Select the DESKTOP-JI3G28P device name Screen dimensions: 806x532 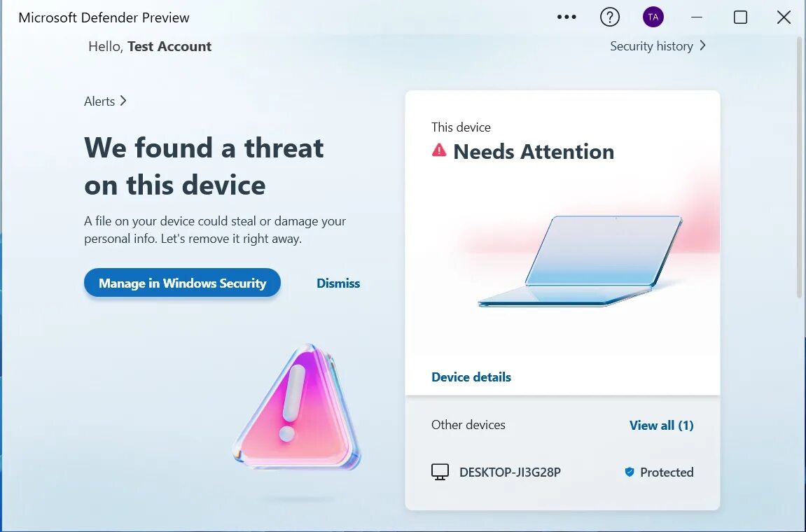click(x=510, y=472)
